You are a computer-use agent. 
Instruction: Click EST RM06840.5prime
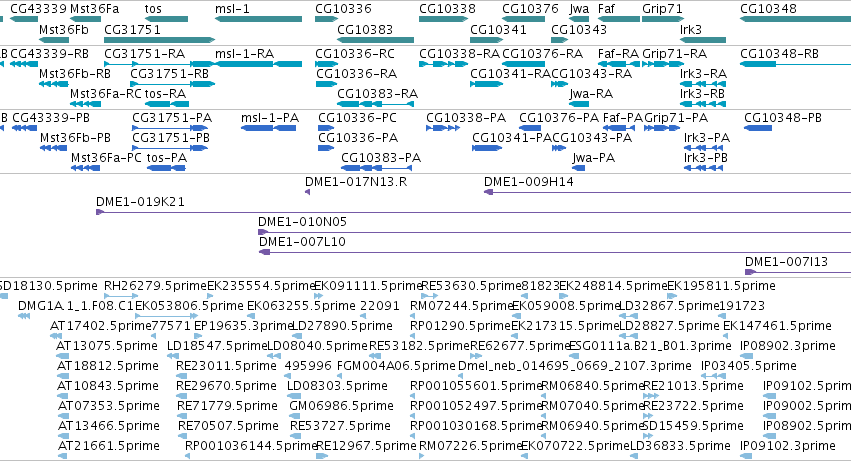[x=544, y=396]
